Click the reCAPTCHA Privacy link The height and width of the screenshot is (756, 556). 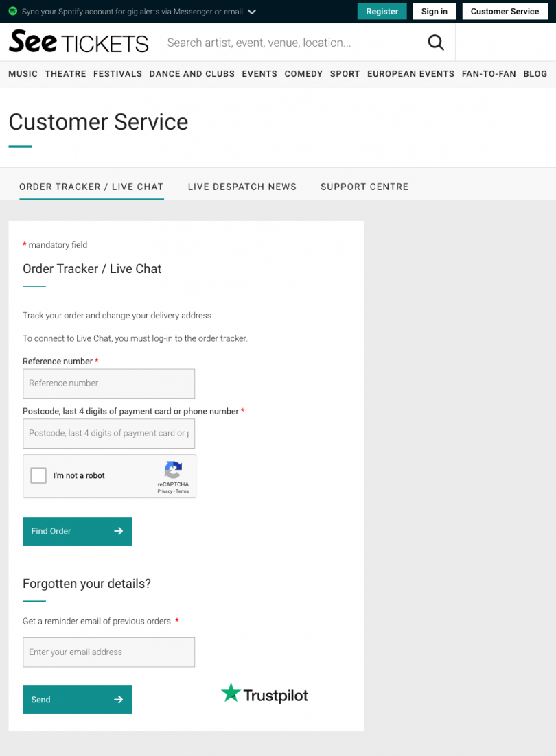(165, 491)
